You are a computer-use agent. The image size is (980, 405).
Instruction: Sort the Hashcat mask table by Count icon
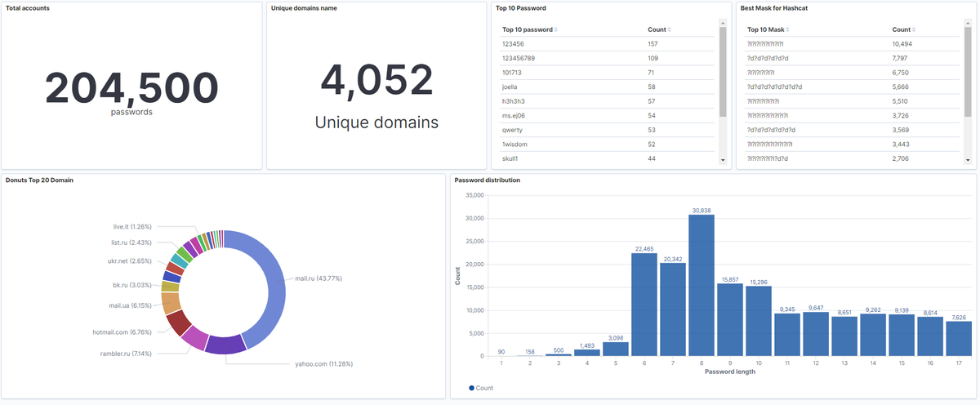pos(915,29)
